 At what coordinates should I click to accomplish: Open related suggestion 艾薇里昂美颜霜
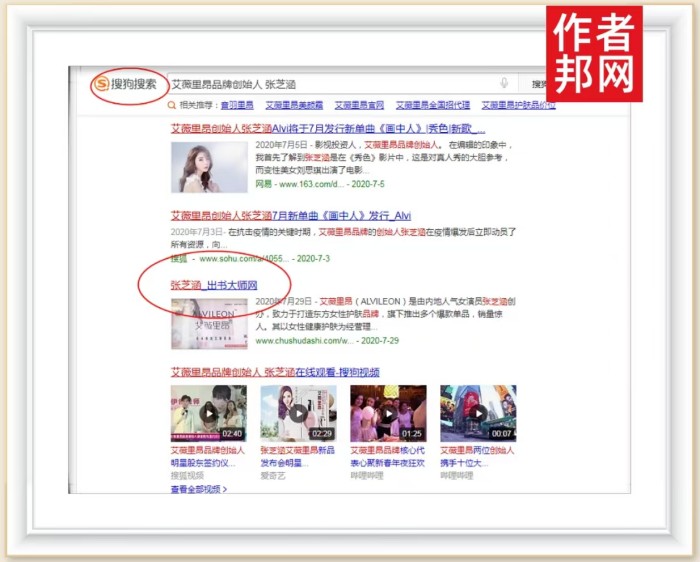coord(293,105)
